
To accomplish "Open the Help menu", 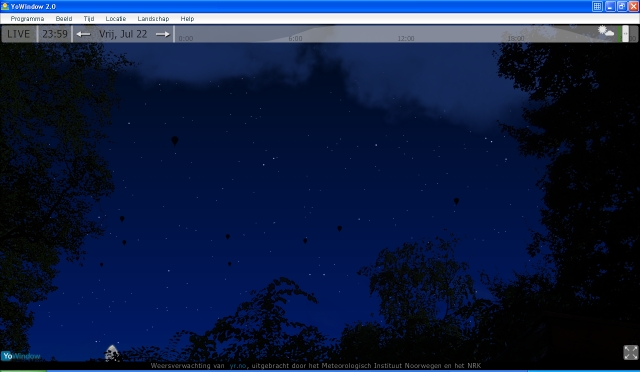I will tap(187, 19).
